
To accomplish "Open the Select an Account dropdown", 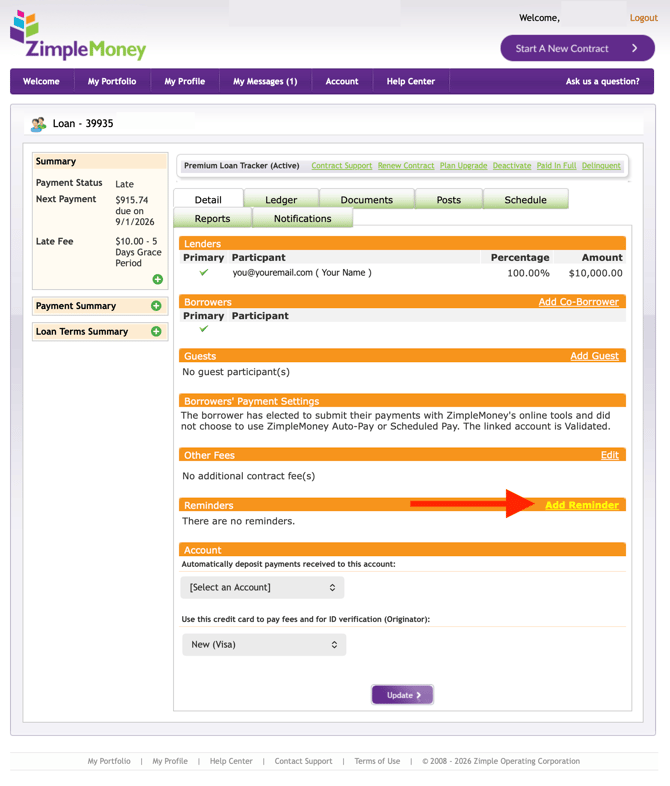I will [x=262, y=587].
